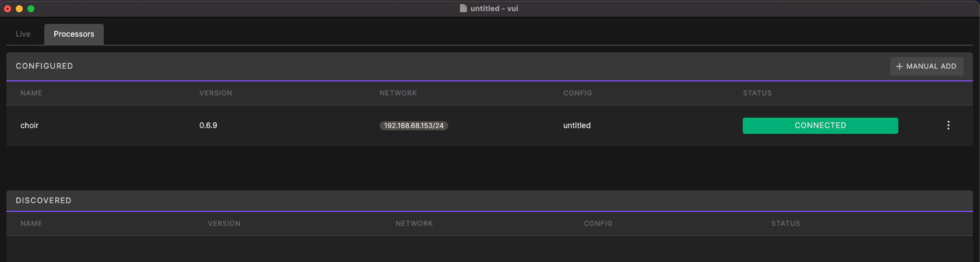Click the NETWORK column header under Configured
Screen dimensions: 980x262
pos(398,93)
